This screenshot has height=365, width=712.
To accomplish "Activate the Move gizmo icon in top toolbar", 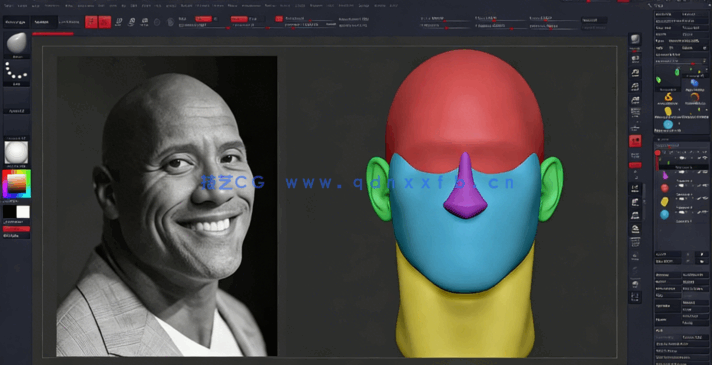I will click(x=119, y=22).
